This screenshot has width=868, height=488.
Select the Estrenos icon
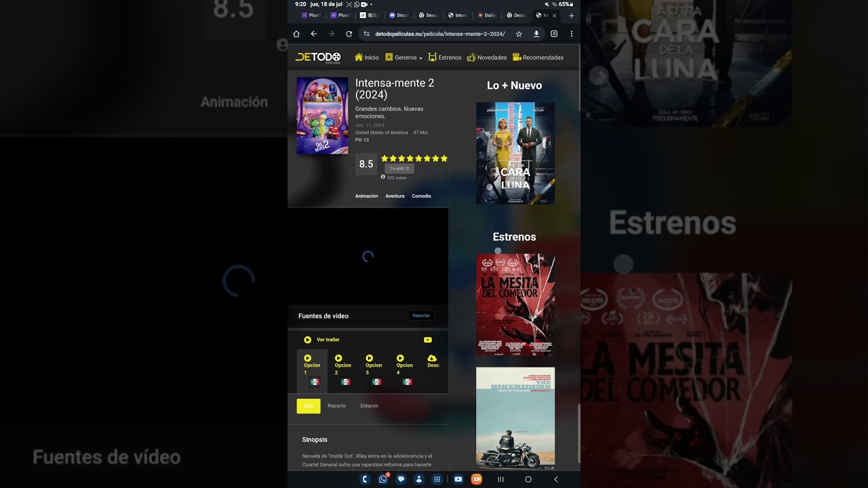click(432, 57)
